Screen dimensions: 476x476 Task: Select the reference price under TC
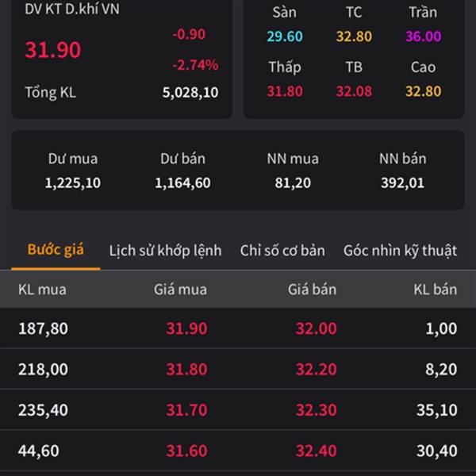pyautogui.click(x=354, y=36)
